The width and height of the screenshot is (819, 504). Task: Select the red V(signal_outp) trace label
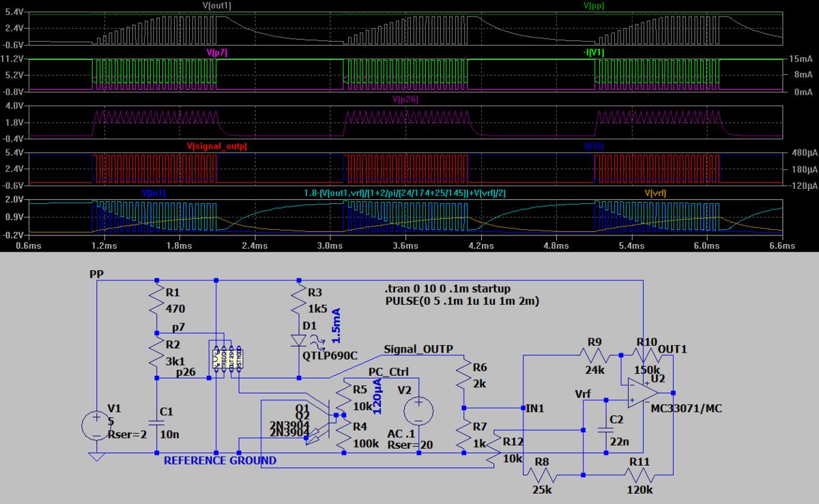(x=217, y=146)
